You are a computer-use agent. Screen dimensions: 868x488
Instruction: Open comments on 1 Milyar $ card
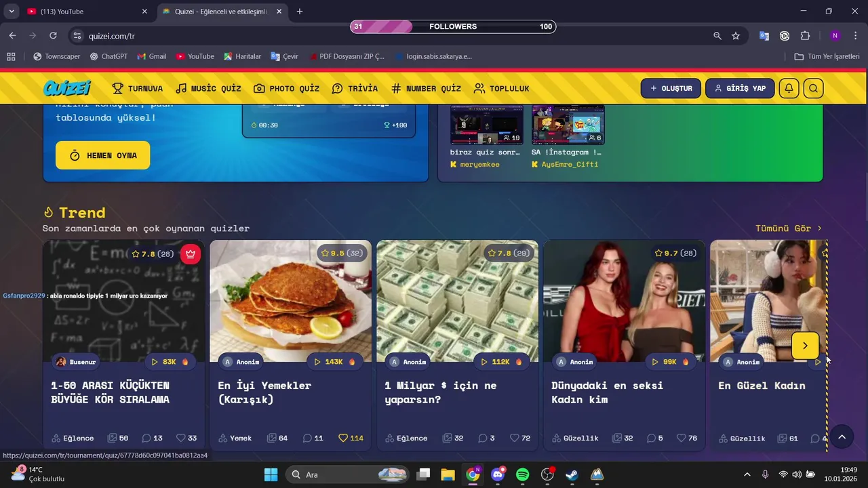click(x=486, y=438)
